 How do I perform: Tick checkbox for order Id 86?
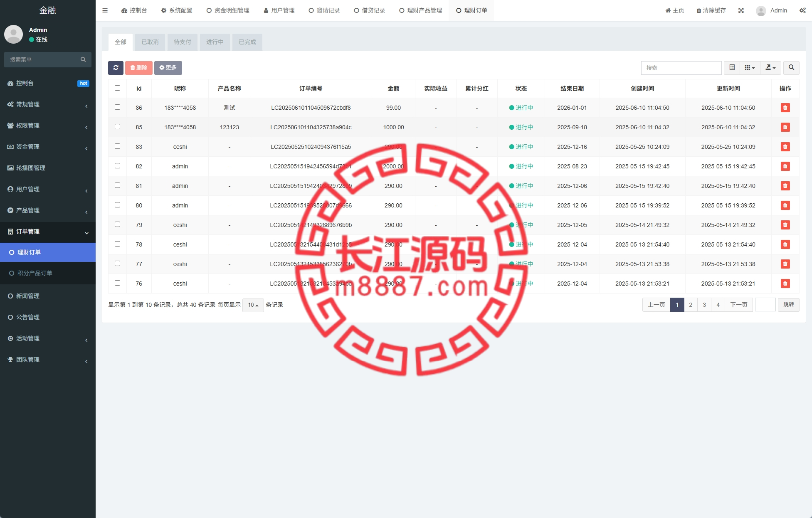click(117, 107)
